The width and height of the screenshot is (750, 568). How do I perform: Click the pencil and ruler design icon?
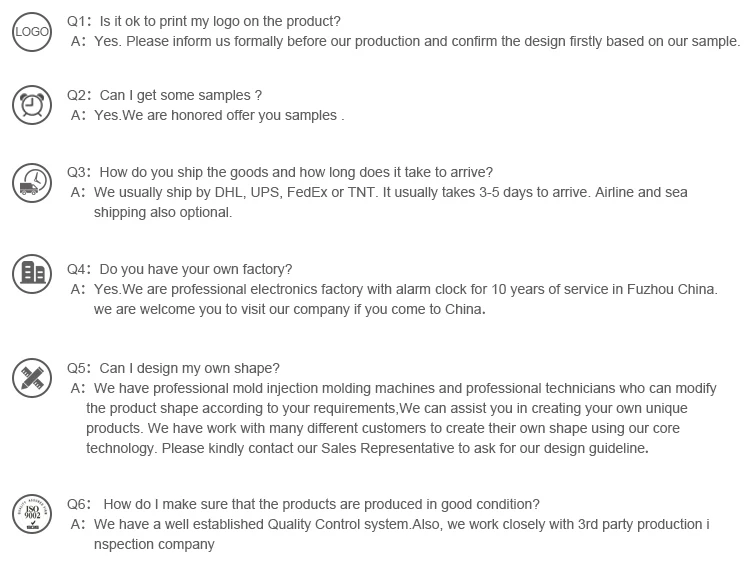30,377
